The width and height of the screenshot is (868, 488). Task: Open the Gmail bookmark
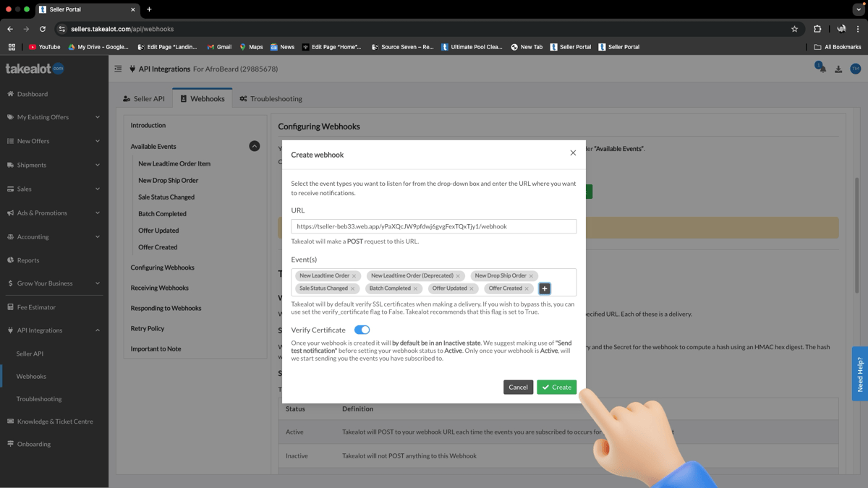[x=219, y=47]
